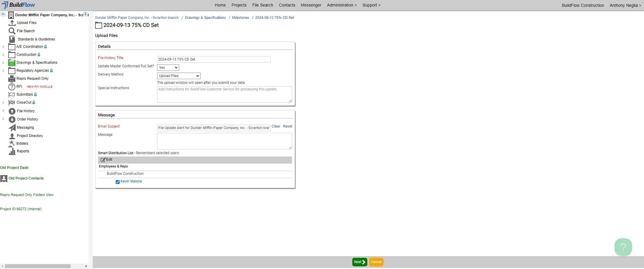The image size is (644, 269).
Task: Expand the Drawings & Specifications tree node
Action: click(x=3, y=63)
